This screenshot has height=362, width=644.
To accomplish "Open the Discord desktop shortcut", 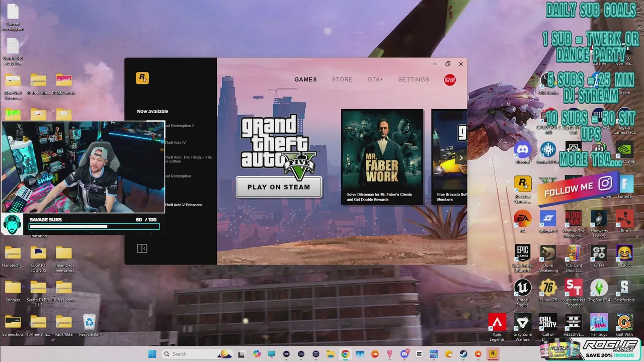I will pos(522,153).
